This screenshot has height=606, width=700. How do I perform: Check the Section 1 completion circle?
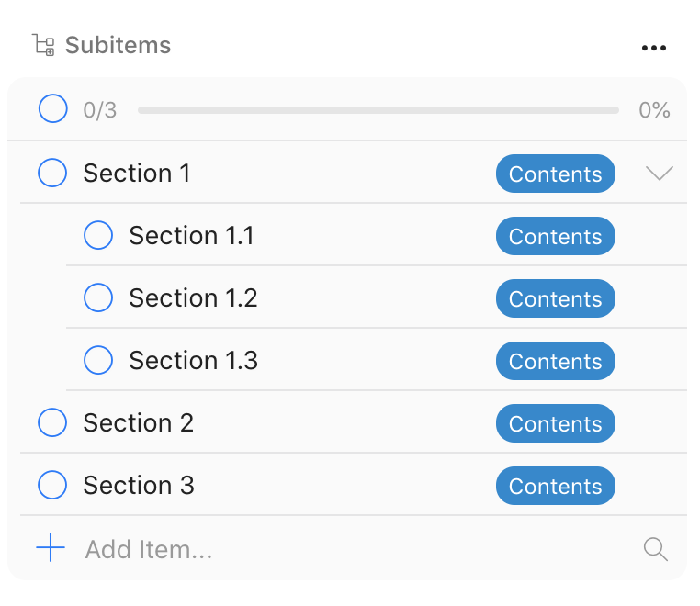tap(52, 173)
